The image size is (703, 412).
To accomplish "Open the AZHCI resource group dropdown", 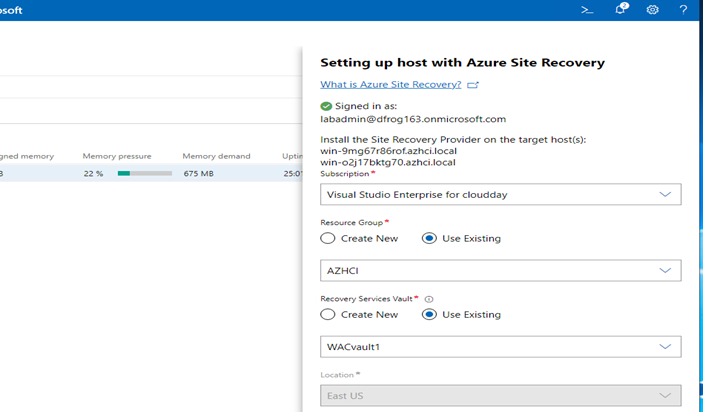I will [500, 270].
